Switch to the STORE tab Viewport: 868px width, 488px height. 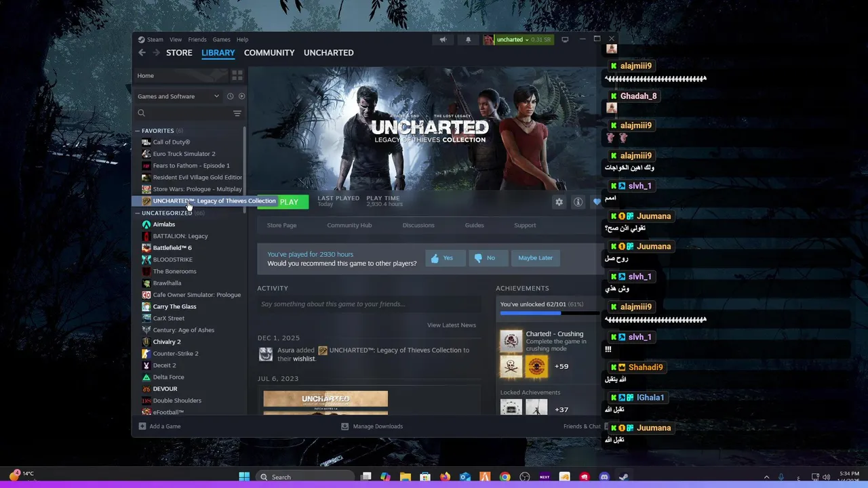pyautogui.click(x=179, y=53)
